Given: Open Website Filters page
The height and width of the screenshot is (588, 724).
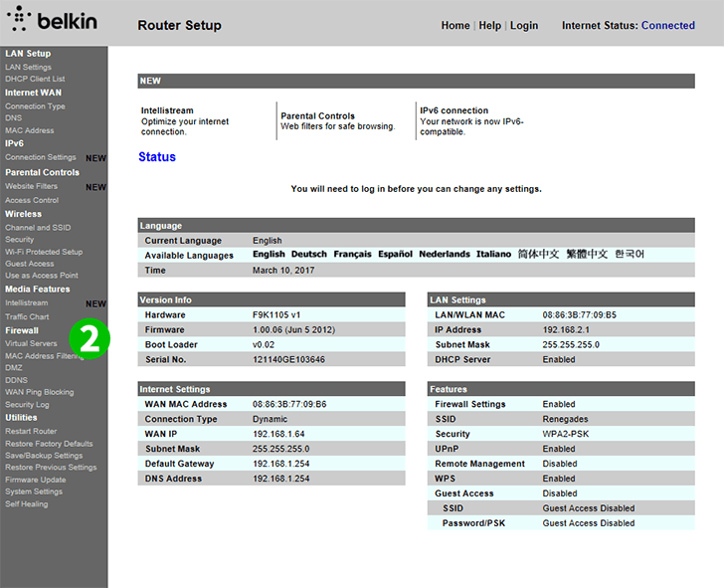Looking at the screenshot, I should [x=32, y=186].
